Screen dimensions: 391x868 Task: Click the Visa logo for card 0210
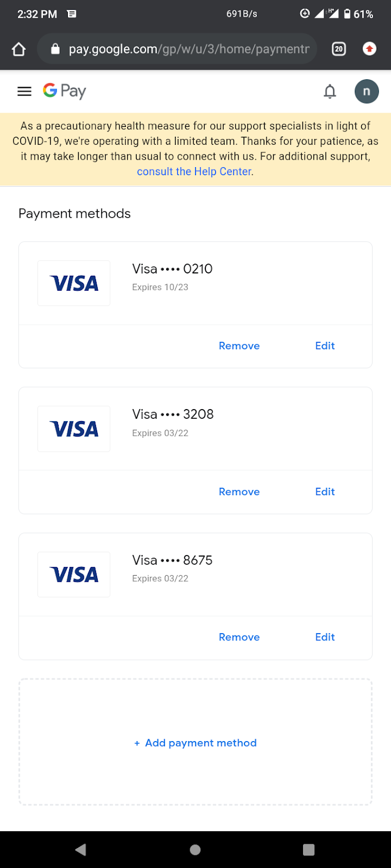click(x=74, y=283)
